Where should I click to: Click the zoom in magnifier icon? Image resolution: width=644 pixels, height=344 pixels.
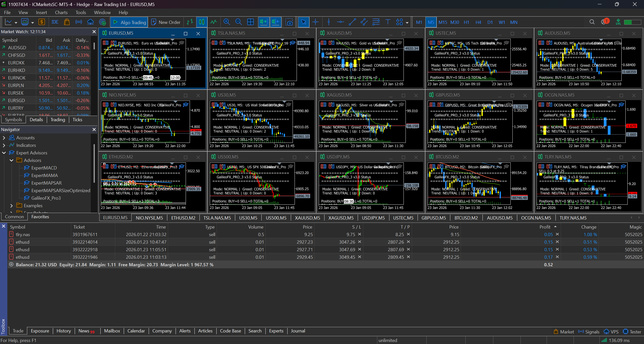(227, 22)
